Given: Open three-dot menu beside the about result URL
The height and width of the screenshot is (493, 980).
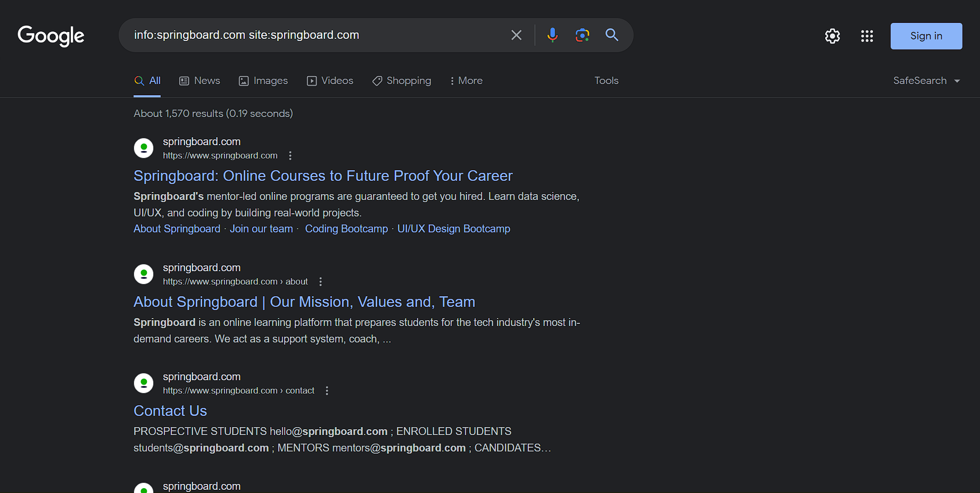Looking at the screenshot, I should (x=320, y=282).
